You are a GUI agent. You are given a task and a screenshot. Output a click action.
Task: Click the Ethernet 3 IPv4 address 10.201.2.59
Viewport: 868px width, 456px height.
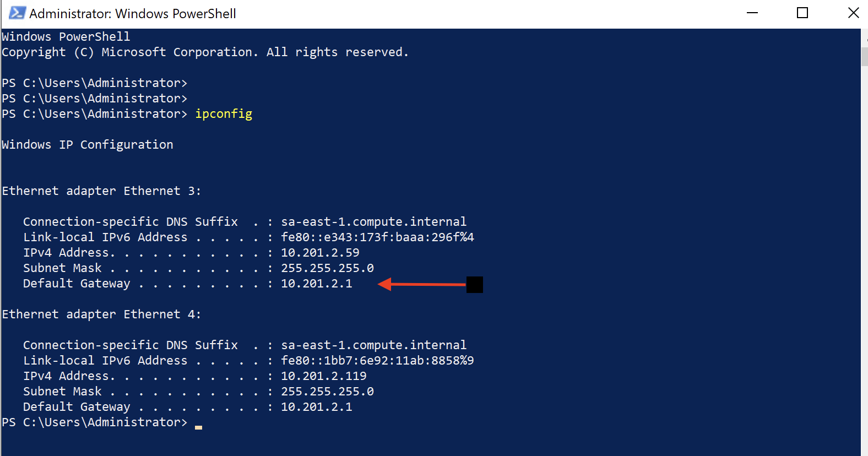[x=320, y=253]
